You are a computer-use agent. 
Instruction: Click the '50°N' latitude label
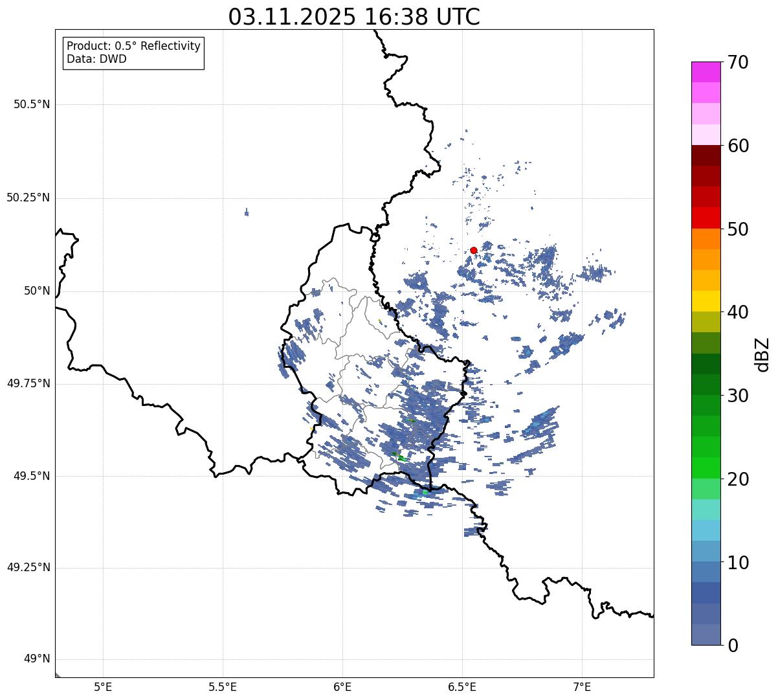37,291
